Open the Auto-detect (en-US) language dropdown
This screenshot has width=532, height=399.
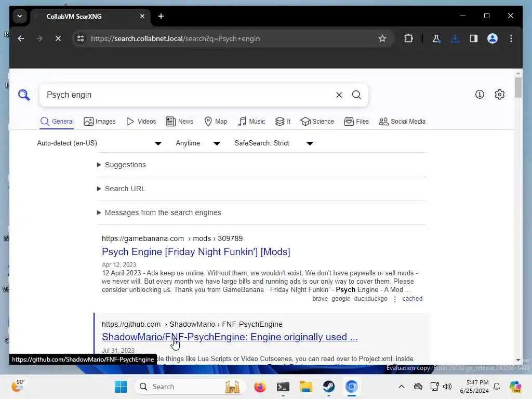(99, 143)
